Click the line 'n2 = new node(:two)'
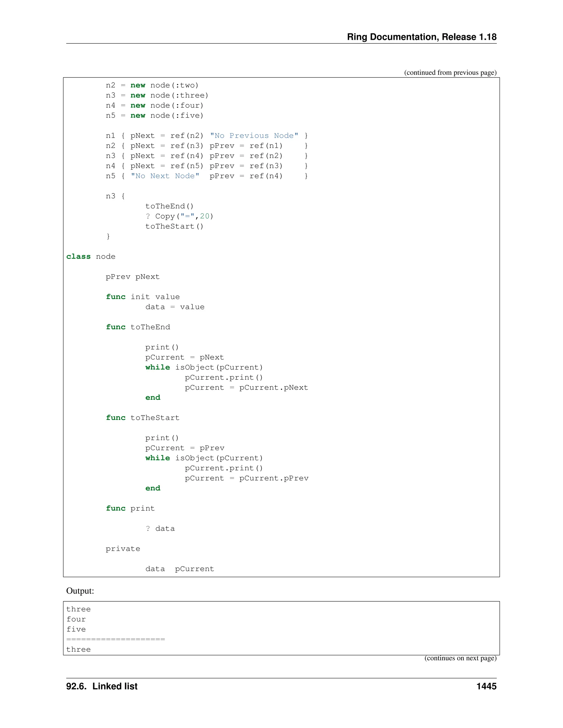The width and height of the screenshot is (563, 728). [152, 85]
